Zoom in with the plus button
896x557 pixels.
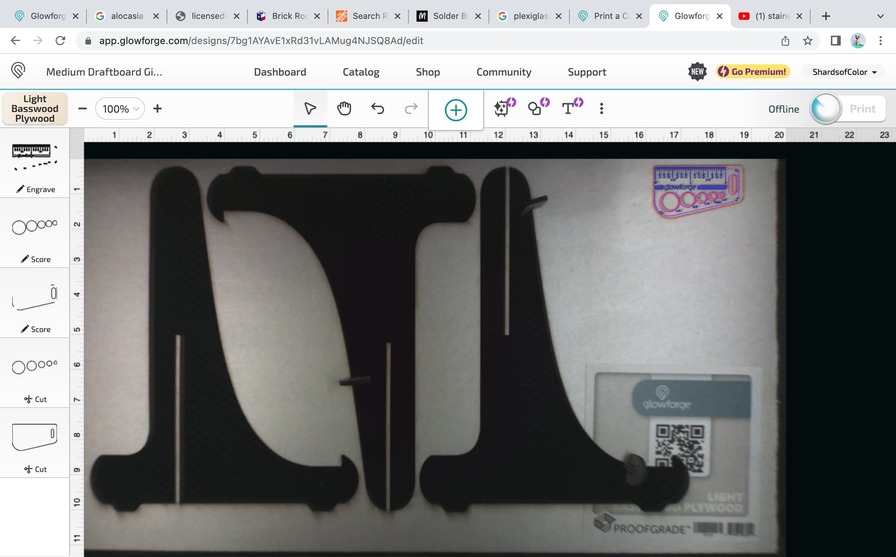click(157, 109)
